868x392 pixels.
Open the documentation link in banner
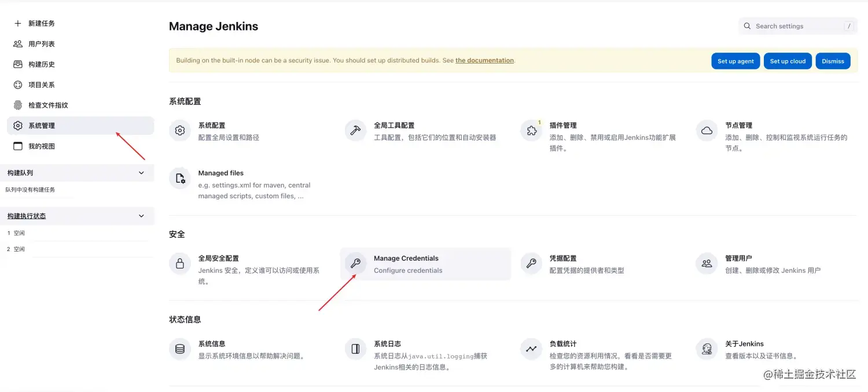click(x=484, y=60)
